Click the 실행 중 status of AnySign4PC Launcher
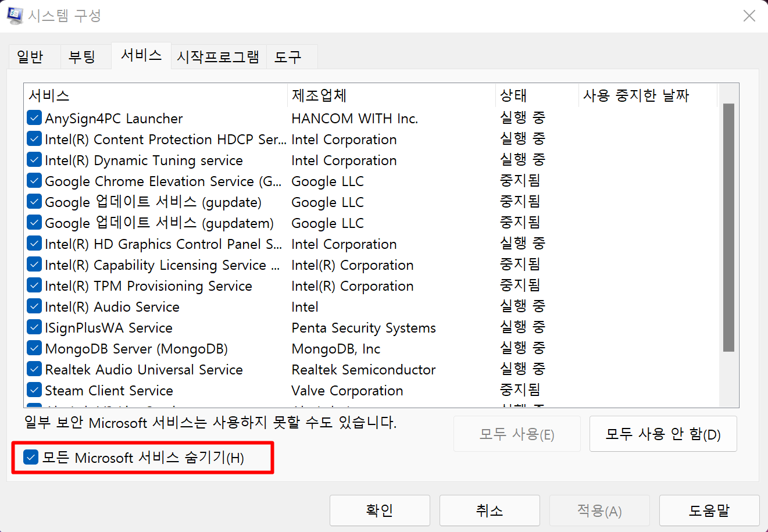Screen dimensions: 768x532 click(523, 117)
